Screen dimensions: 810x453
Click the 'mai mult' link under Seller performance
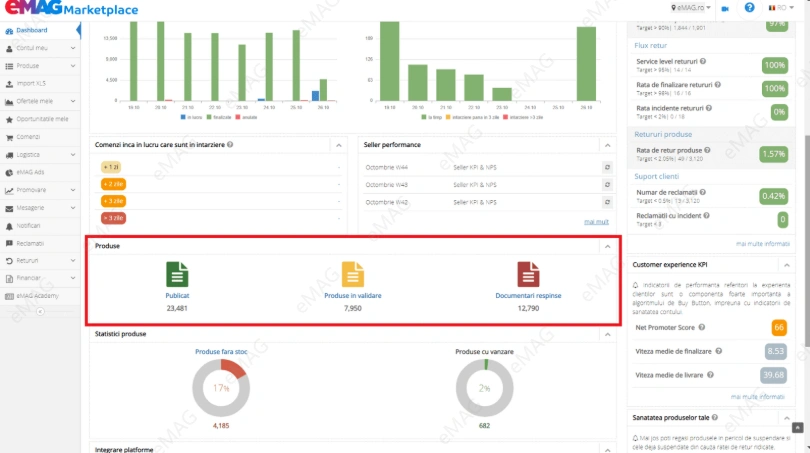[596, 222]
